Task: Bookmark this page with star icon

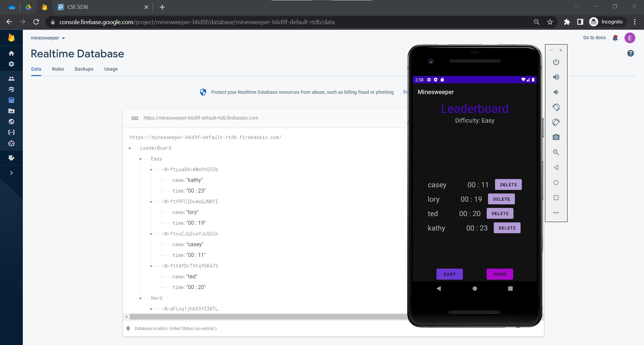Action: pos(550,22)
